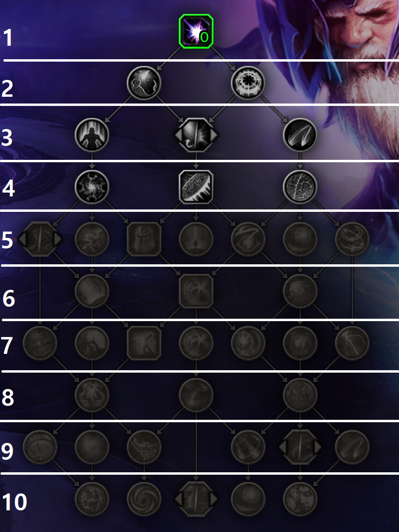399x532 pixels.
Task: Click the left arrow on row 3 choice node
Action: [x=179, y=135]
